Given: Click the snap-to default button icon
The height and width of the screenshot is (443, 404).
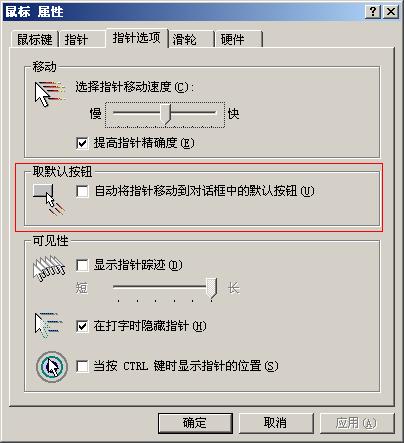Looking at the screenshot, I should pyautogui.click(x=49, y=200).
